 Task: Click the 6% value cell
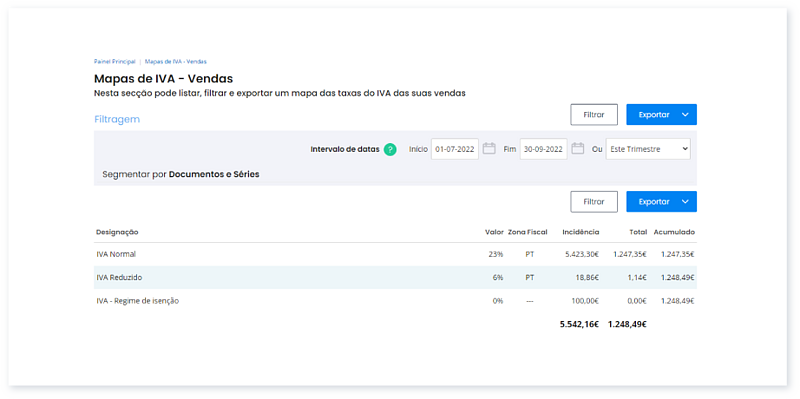497,278
